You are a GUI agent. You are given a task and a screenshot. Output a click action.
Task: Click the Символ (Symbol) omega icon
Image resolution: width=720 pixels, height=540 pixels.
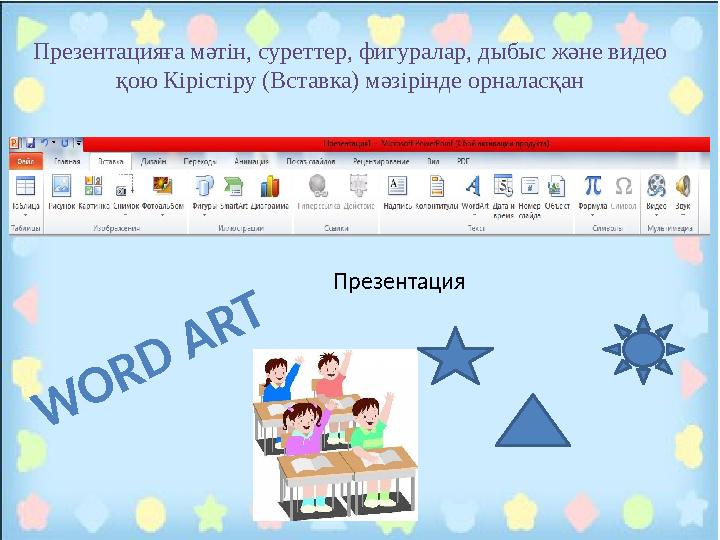624,186
